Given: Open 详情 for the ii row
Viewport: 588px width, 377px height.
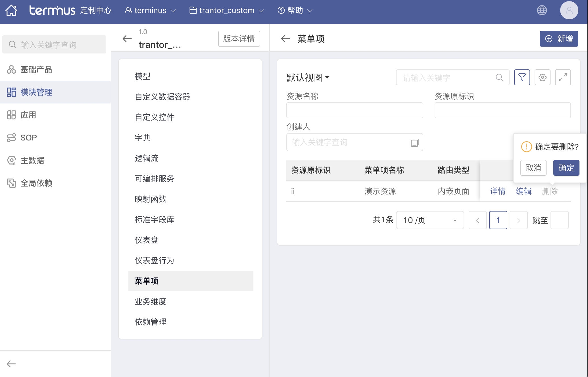Looking at the screenshot, I should click(497, 191).
